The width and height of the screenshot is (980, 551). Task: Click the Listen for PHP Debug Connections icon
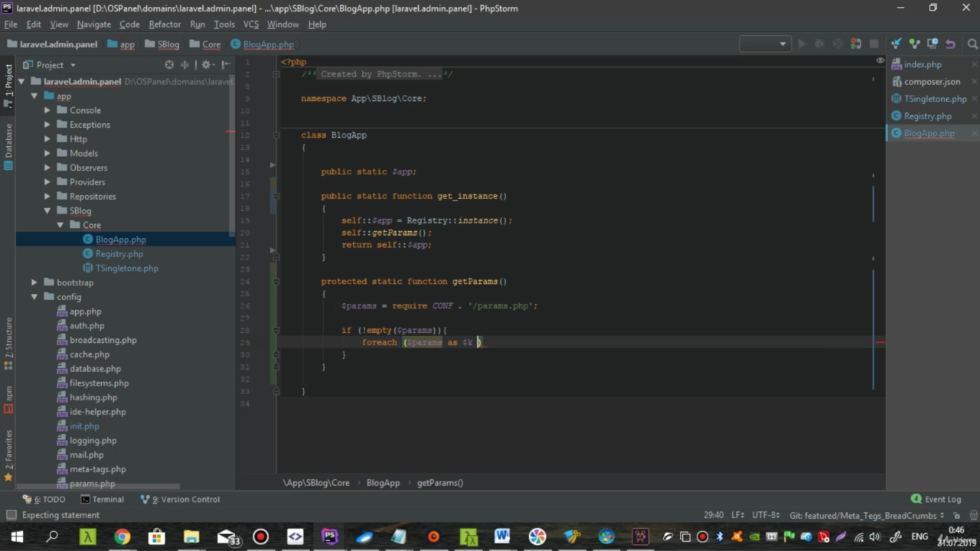(x=855, y=44)
